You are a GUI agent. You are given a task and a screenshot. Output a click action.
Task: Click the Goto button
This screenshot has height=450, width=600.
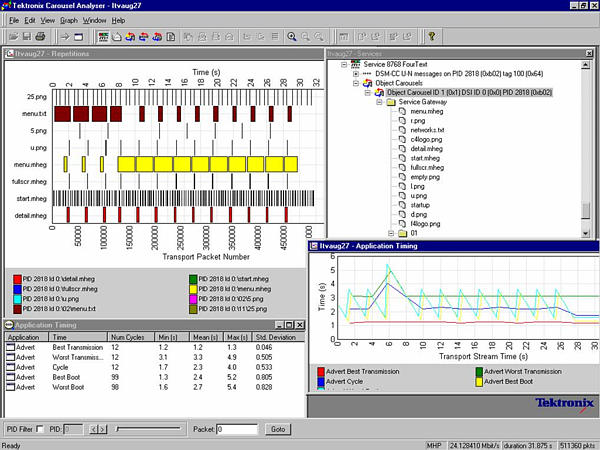(277, 429)
